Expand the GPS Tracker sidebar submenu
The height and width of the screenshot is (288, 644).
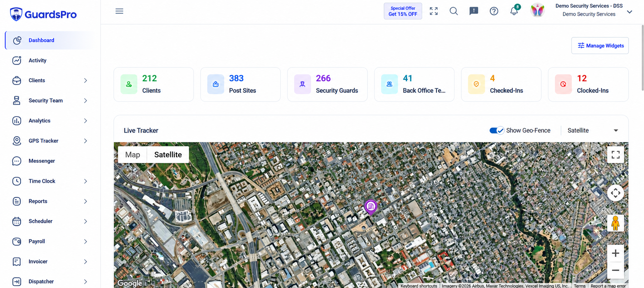coord(86,141)
